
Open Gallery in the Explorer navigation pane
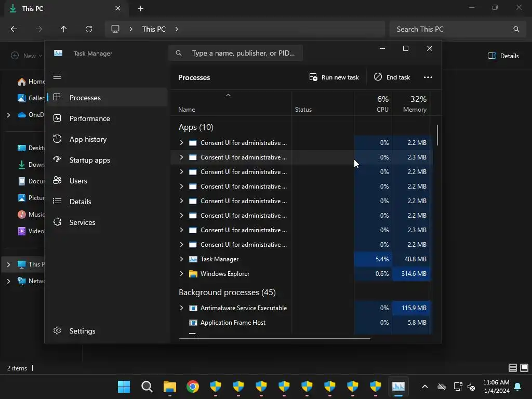[31, 98]
